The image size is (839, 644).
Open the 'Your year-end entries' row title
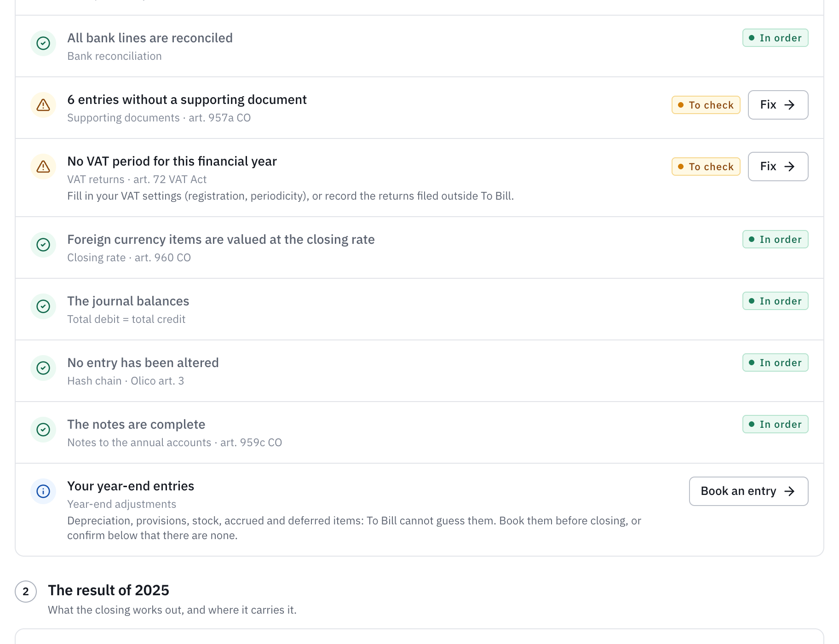tap(131, 486)
